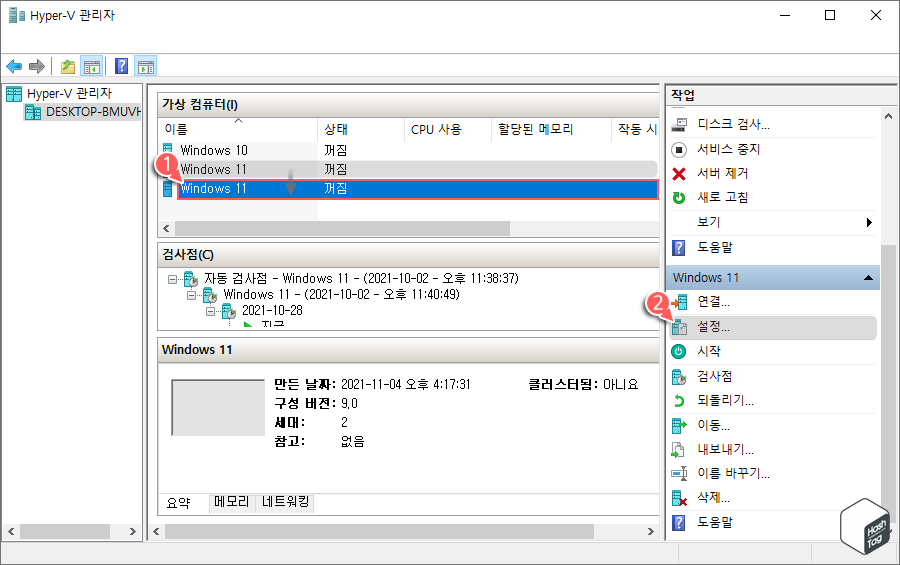Click the 디스크 검사... action icon
The height and width of the screenshot is (565, 900).
(679, 124)
